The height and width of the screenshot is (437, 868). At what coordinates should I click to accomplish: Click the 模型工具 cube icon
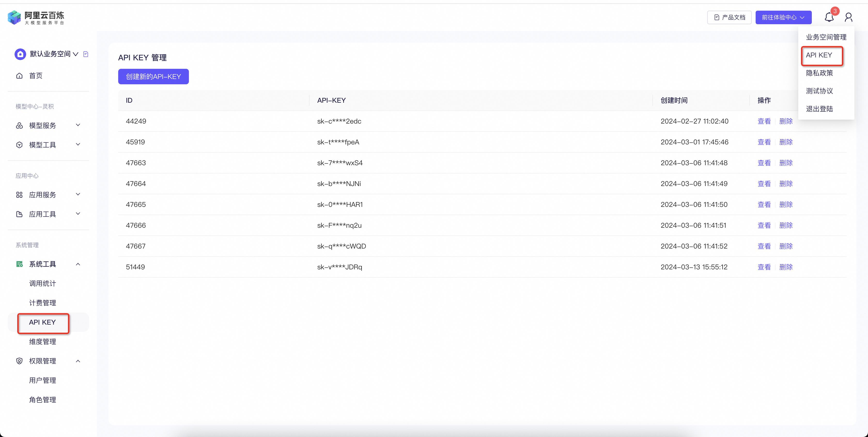point(20,145)
